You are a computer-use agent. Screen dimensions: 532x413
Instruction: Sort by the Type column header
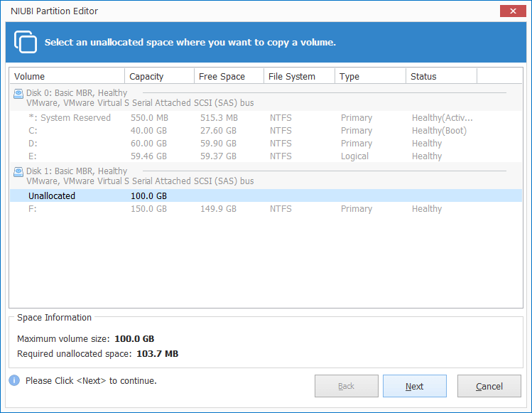(369, 77)
